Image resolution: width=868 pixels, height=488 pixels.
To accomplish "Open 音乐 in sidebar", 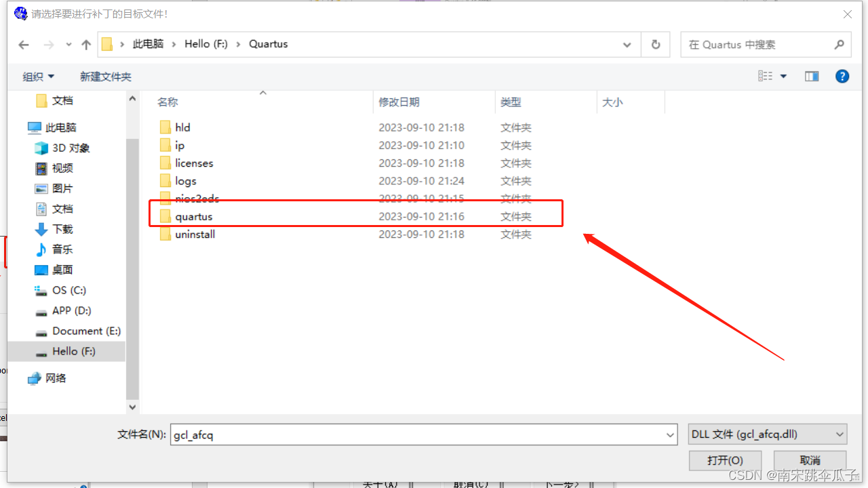I will tap(54, 249).
